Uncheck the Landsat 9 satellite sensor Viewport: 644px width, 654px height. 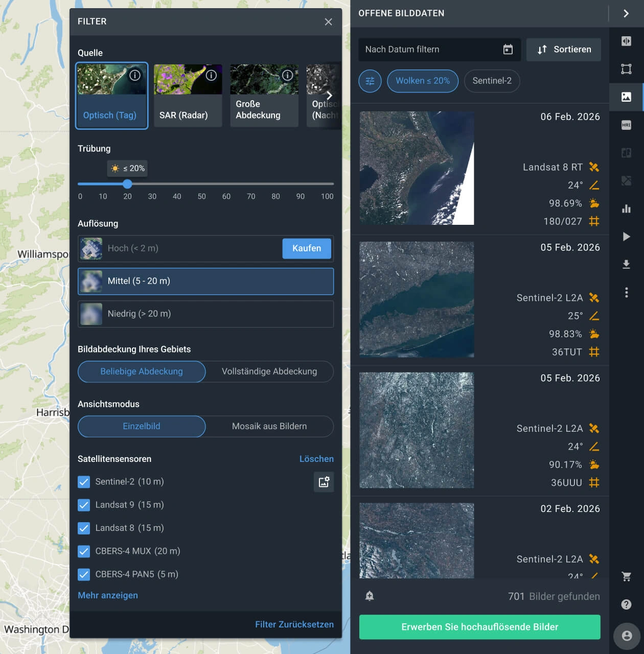point(84,505)
